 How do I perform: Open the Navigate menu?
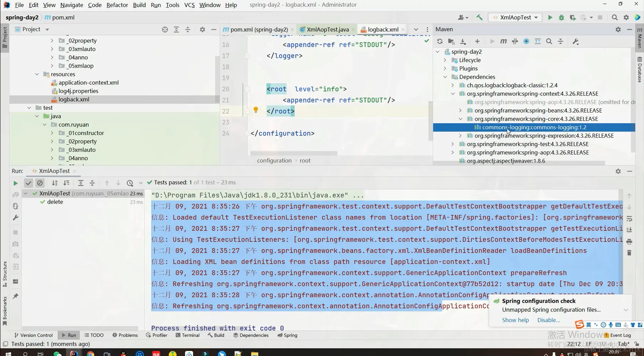72,5
